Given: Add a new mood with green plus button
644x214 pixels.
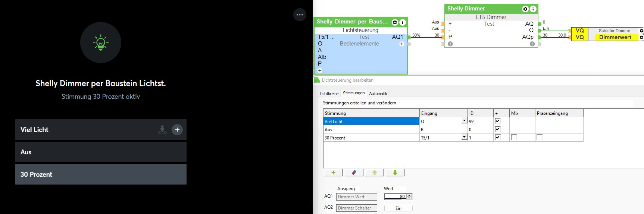Looking at the screenshot, I should coord(334,173).
